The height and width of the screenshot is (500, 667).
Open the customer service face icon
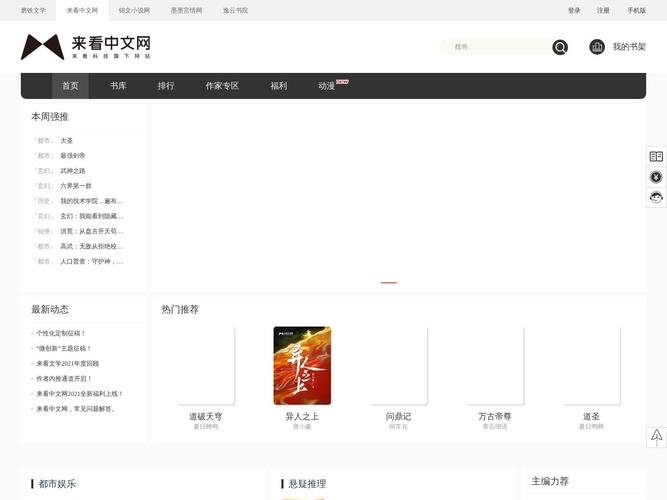click(656, 197)
